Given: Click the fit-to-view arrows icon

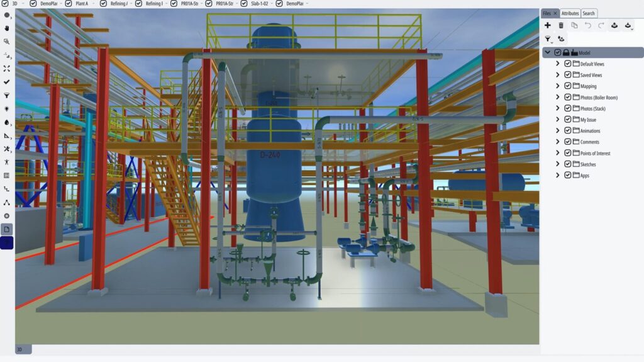Looking at the screenshot, I should pos(6,69).
